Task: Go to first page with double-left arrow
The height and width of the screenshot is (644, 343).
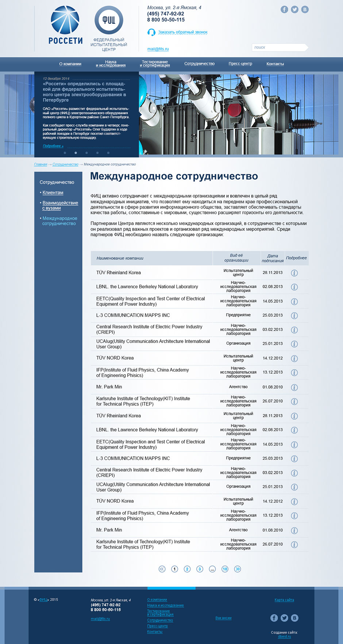Action: pyautogui.click(x=162, y=569)
